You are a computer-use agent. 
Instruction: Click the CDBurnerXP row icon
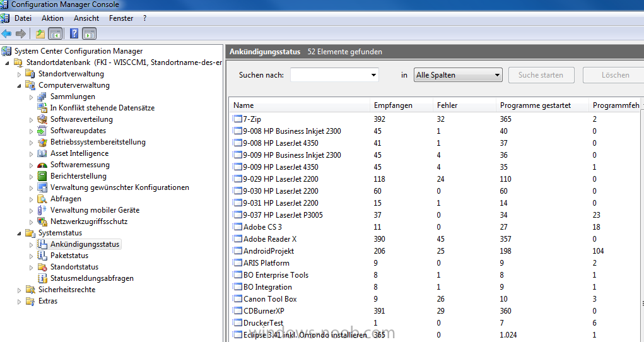point(237,310)
